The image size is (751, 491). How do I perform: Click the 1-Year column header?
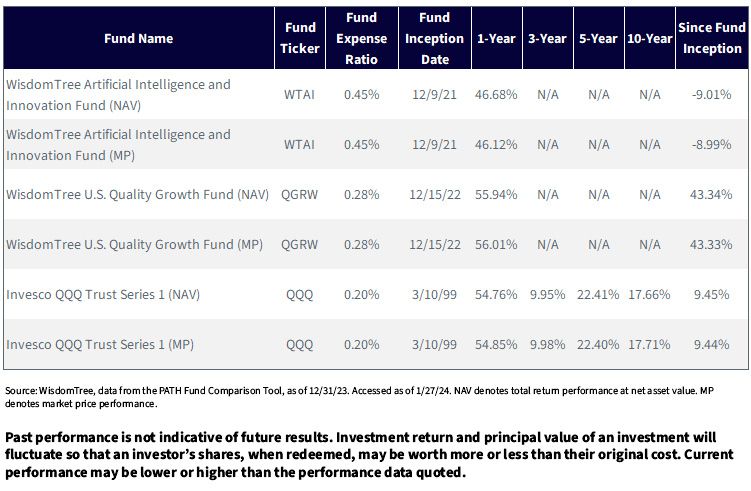coord(496,38)
